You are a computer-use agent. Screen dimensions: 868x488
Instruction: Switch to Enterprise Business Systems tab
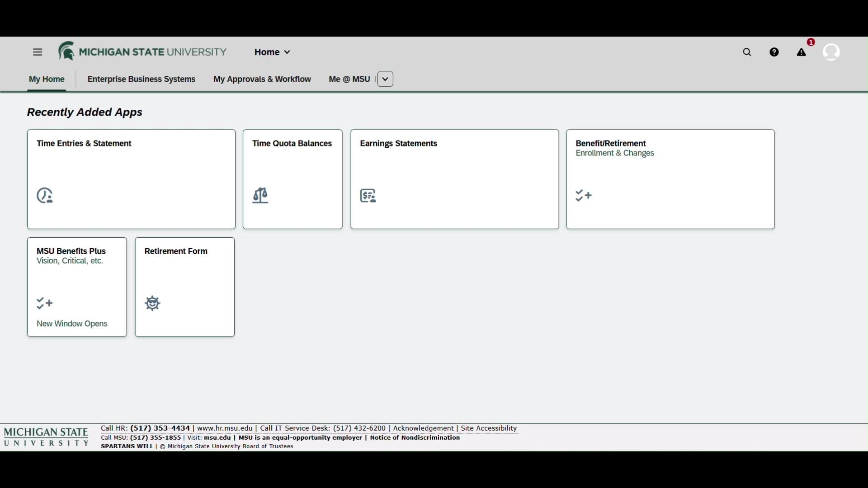[x=141, y=79]
